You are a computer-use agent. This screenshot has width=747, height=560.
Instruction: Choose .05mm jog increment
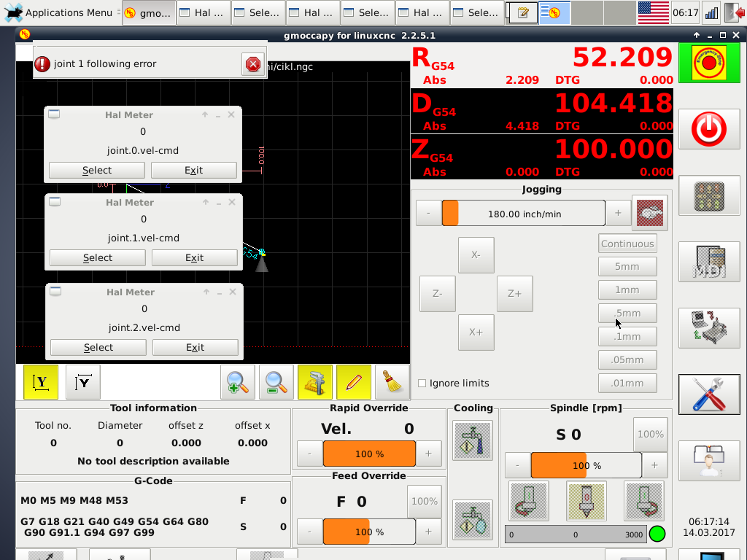(x=627, y=360)
